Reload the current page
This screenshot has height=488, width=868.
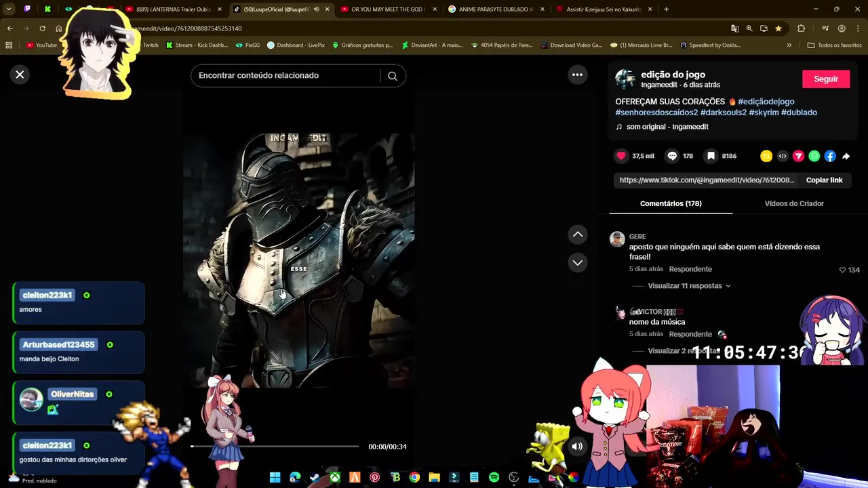point(42,28)
